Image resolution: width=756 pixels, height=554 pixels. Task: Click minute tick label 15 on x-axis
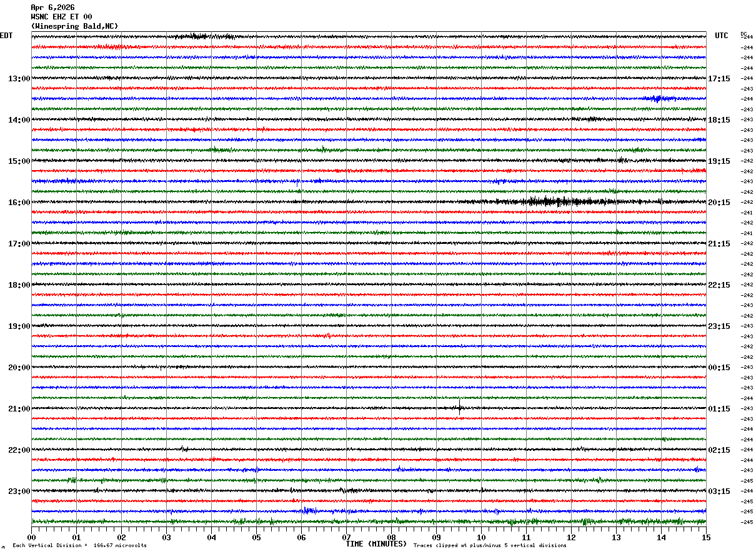point(706,537)
